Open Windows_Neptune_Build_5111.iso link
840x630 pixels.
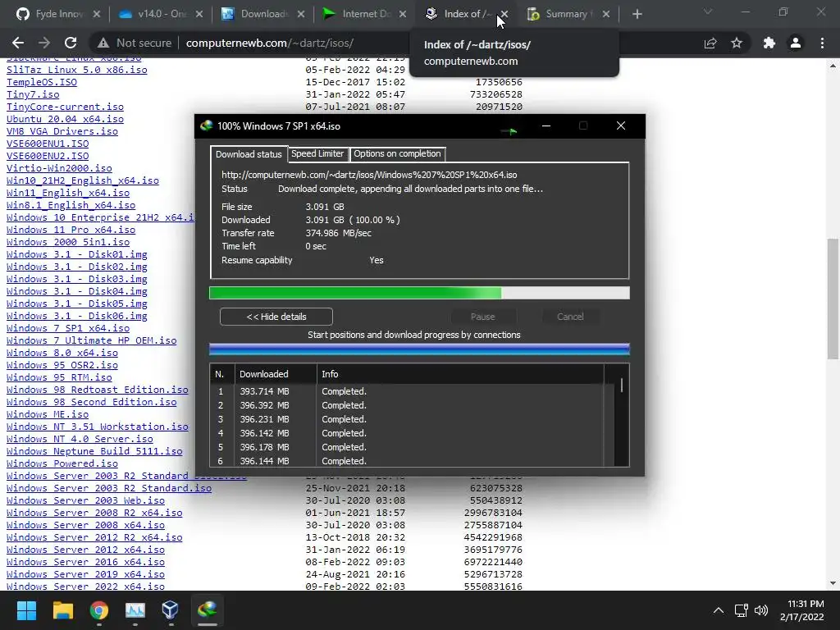[94, 451]
